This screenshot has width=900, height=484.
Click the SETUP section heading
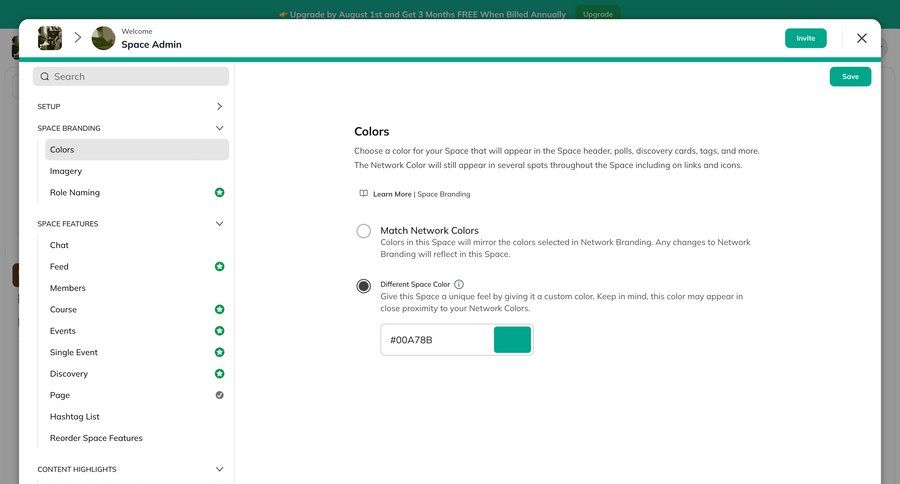[x=49, y=106]
